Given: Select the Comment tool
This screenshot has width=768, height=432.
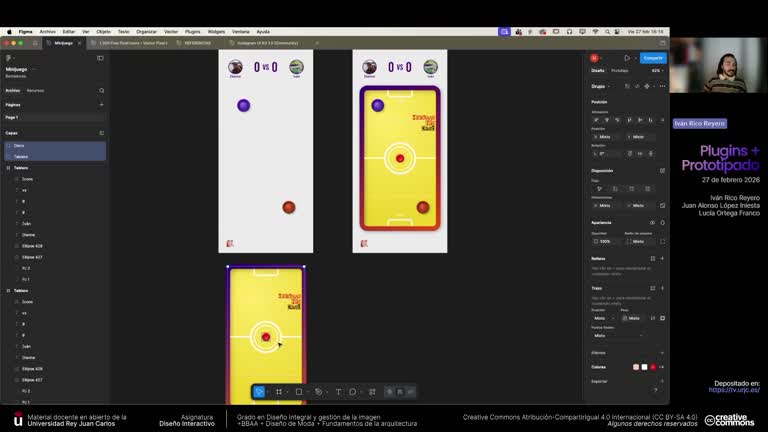Looking at the screenshot, I should pos(353,392).
